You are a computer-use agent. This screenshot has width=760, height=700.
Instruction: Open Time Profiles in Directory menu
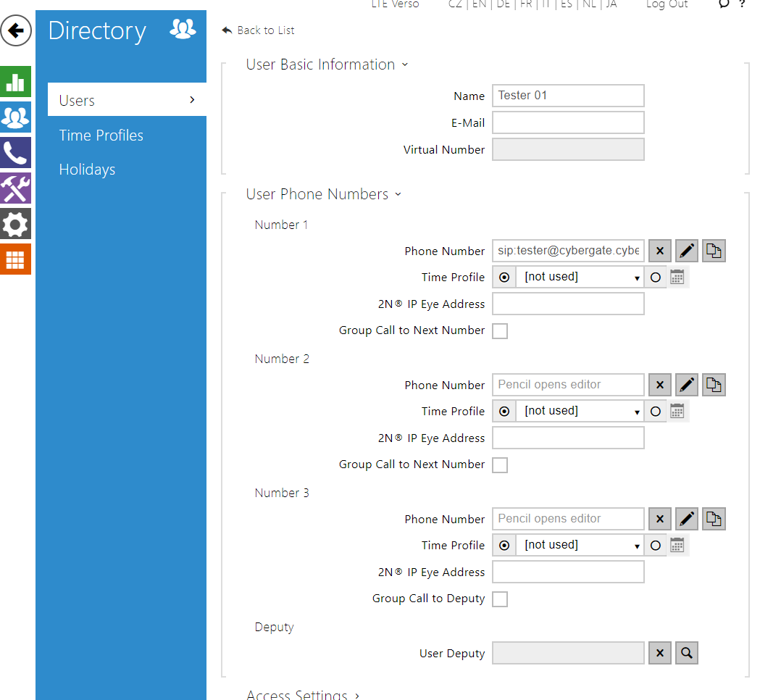click(101, 136)
